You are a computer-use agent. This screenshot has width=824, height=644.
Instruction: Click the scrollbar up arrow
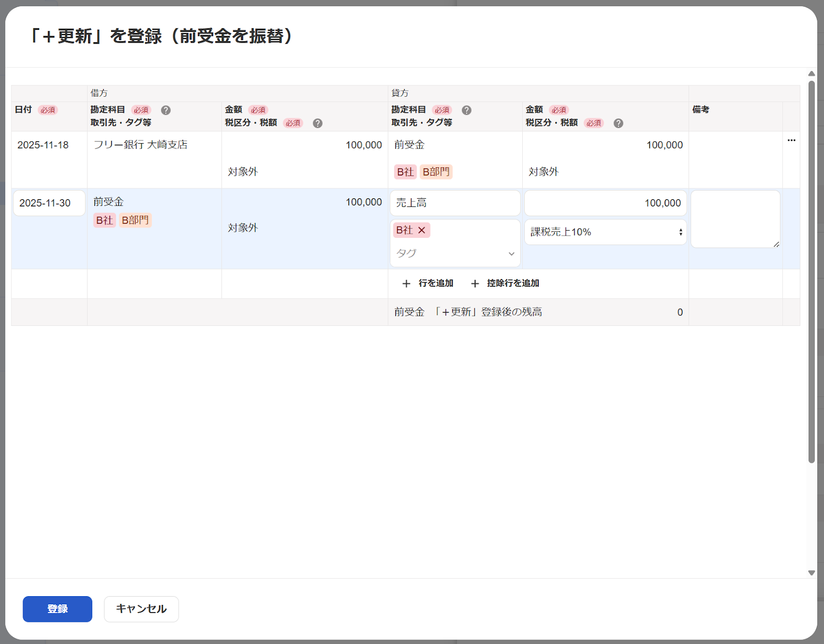(x=812, y=74)
